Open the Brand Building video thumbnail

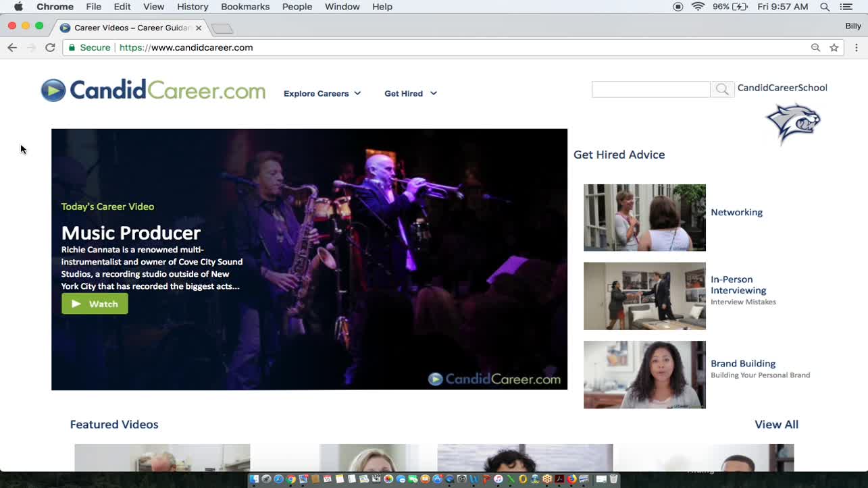tap(644, 375)
